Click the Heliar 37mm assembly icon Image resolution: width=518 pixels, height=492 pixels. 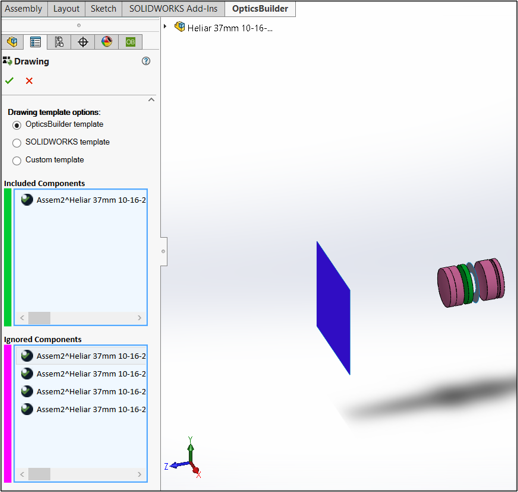tap(180, 27)
